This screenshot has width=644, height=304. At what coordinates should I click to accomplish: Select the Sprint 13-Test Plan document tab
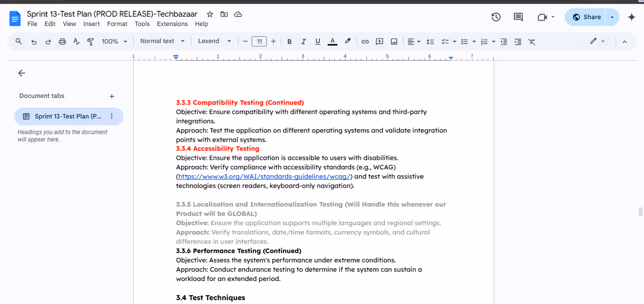[x=69, y=117]
